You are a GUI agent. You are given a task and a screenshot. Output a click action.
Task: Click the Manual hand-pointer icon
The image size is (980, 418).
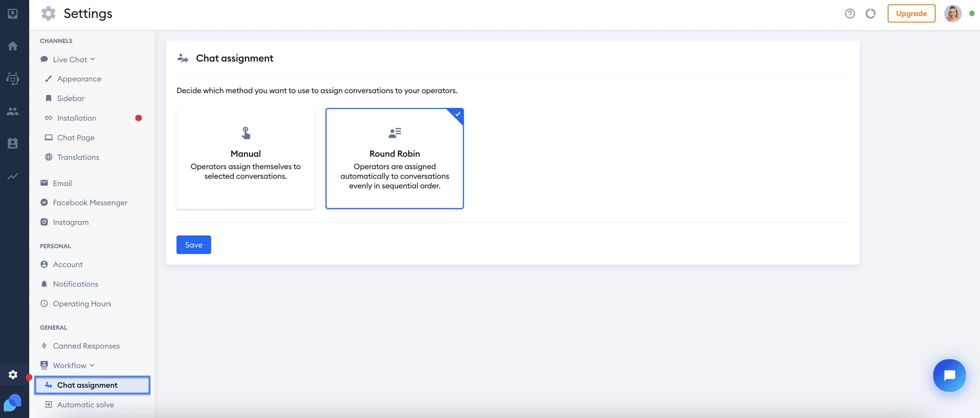[246, 133]
